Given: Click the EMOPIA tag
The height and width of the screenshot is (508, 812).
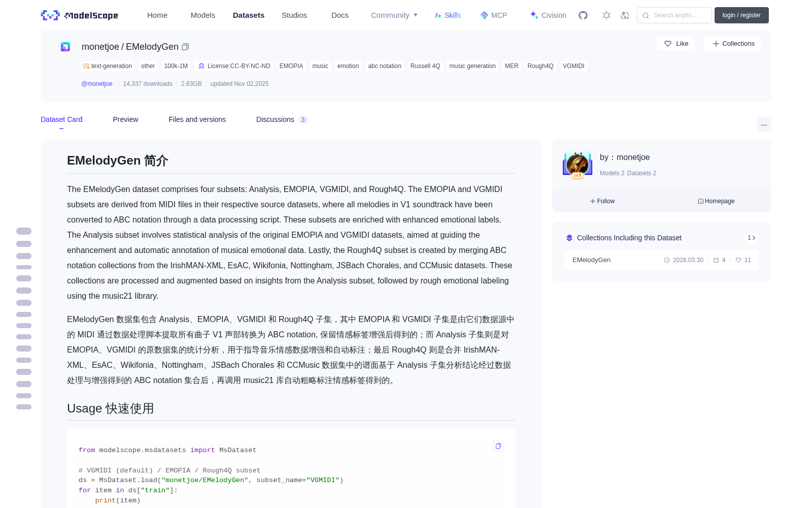Looking at the screenshot, I should pos(291,66).
